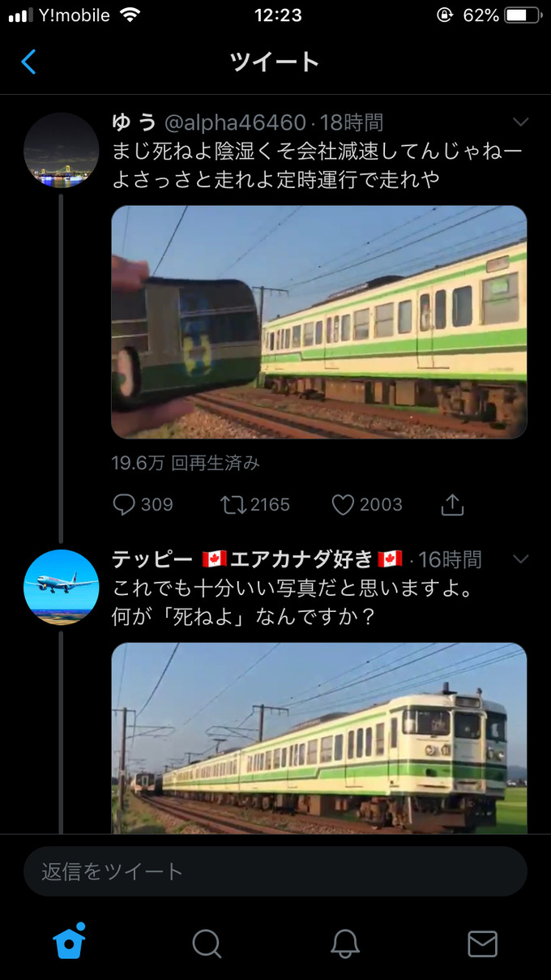Tap the retweet icon showing 2165
The width and height of the screenshot is (551, 980).
235,505
